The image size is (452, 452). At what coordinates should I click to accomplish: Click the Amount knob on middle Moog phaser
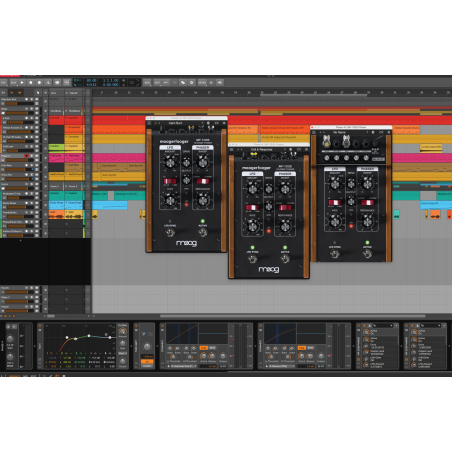click(253, 189)
